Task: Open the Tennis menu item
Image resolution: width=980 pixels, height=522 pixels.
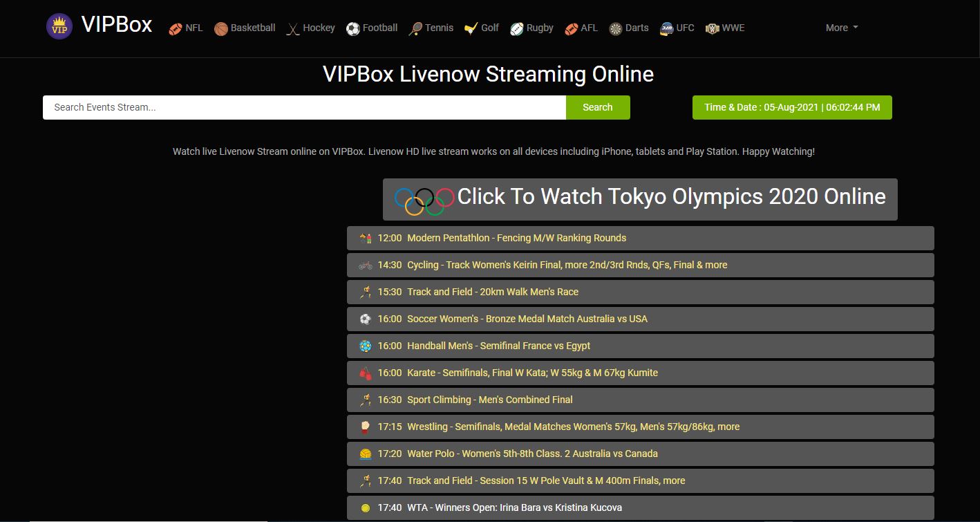Action: click(431, 28)
